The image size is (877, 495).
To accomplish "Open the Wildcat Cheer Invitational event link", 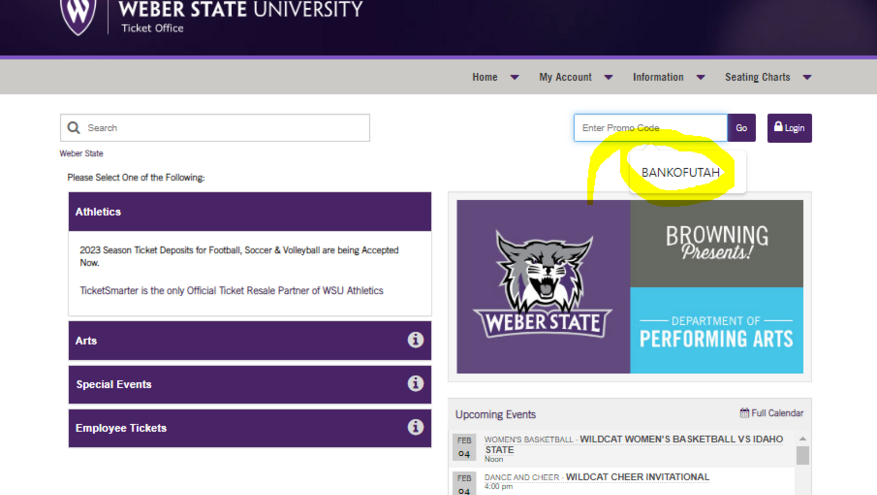I will 638,477.
